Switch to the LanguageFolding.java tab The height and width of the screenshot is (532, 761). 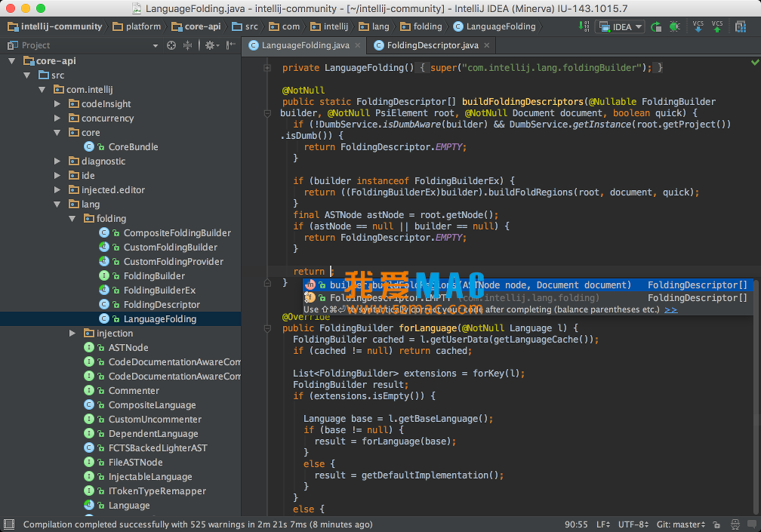tap(305, 45)
